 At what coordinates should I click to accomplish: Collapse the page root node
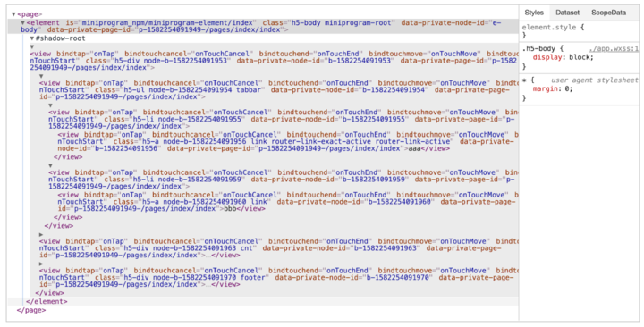13,14
